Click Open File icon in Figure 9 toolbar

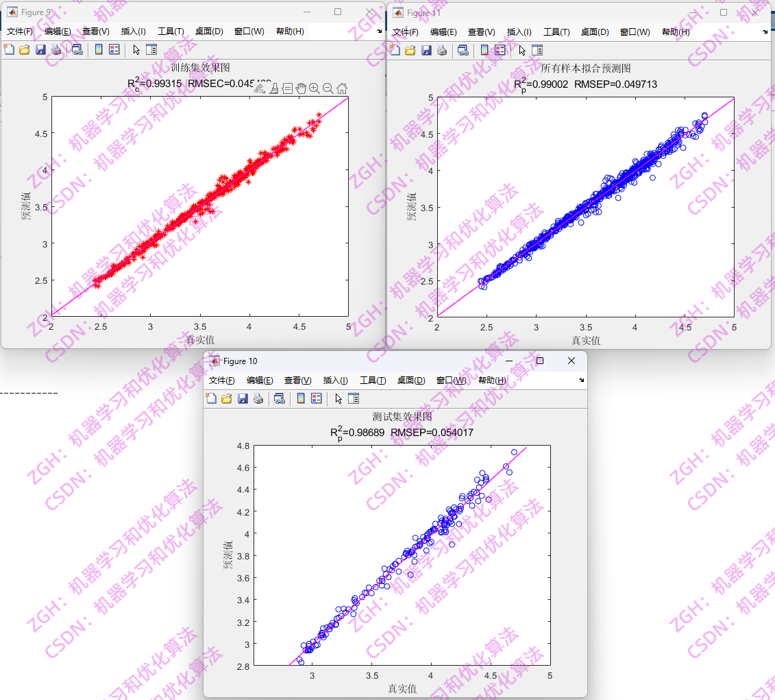24,49
